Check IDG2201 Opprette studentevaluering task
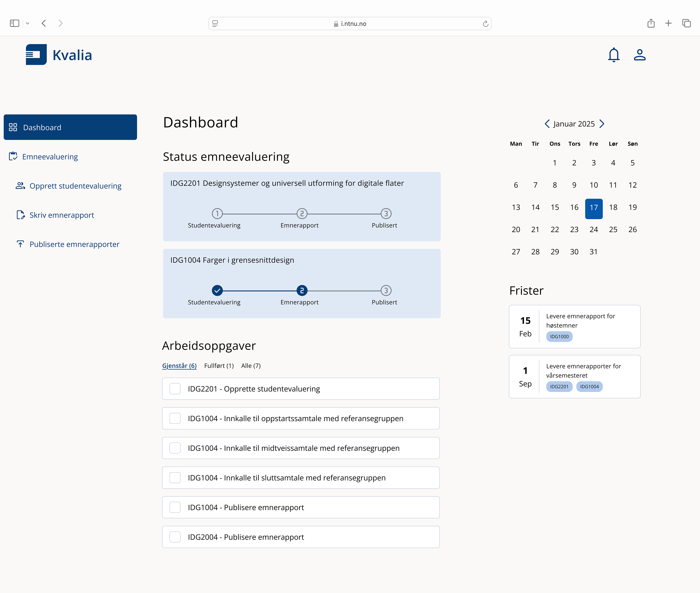Screen dimensions: 700x593 click(x=175, y=389)
